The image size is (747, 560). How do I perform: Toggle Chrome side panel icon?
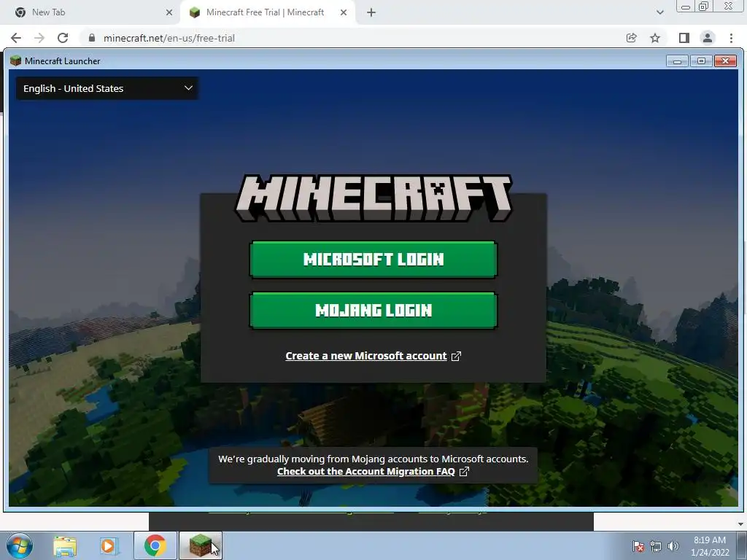tap(684, 38)
